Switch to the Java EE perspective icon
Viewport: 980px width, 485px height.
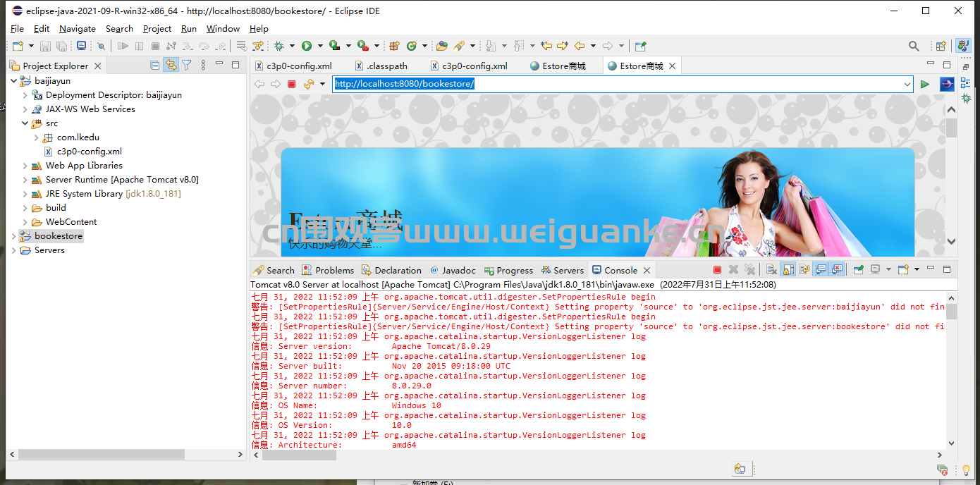(962, 46)
